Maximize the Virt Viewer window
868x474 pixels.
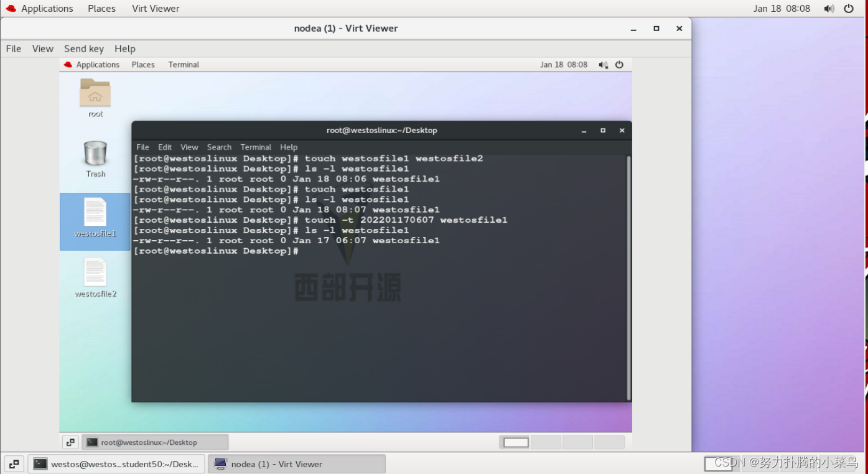(656, 29)
